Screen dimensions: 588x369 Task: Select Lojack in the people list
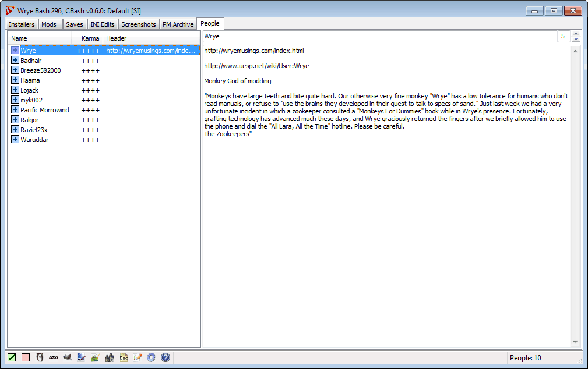pos(29,90)
